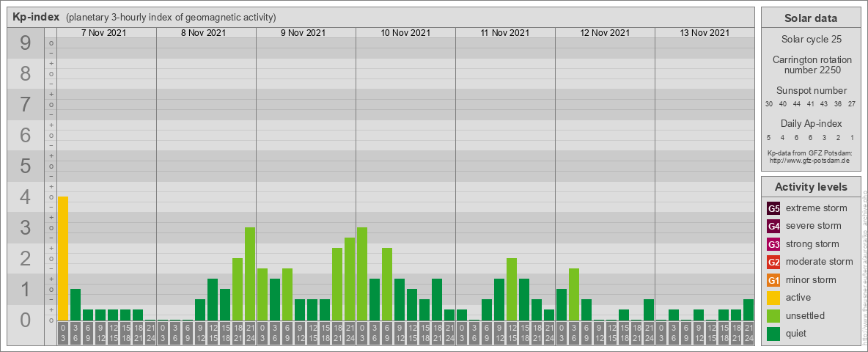The image size is (868, 352).
Task: Click the large 9 on the Kp scale
Action: (26, 43)
